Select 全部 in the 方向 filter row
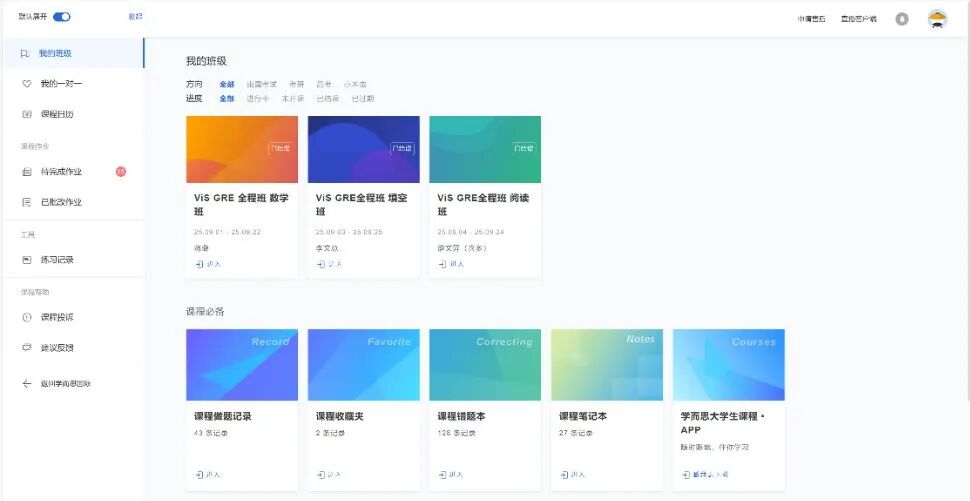970x501 pixels. tap(227, 84)
